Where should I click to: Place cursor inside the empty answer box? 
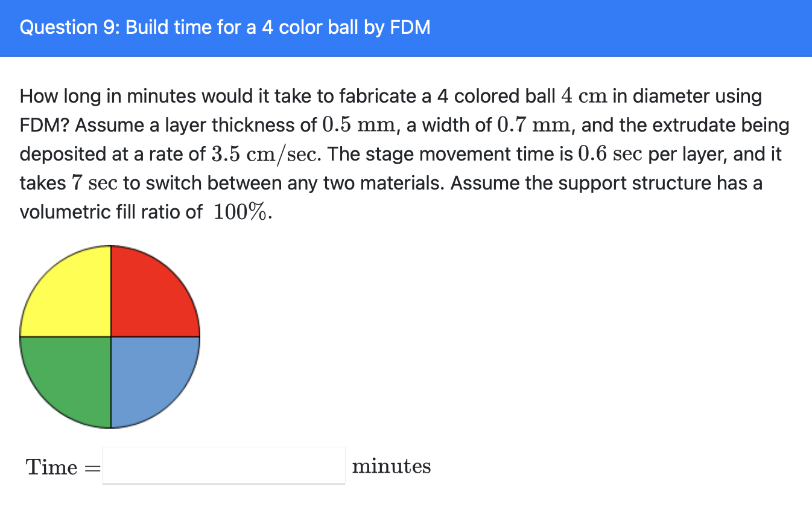coord(223,465)
